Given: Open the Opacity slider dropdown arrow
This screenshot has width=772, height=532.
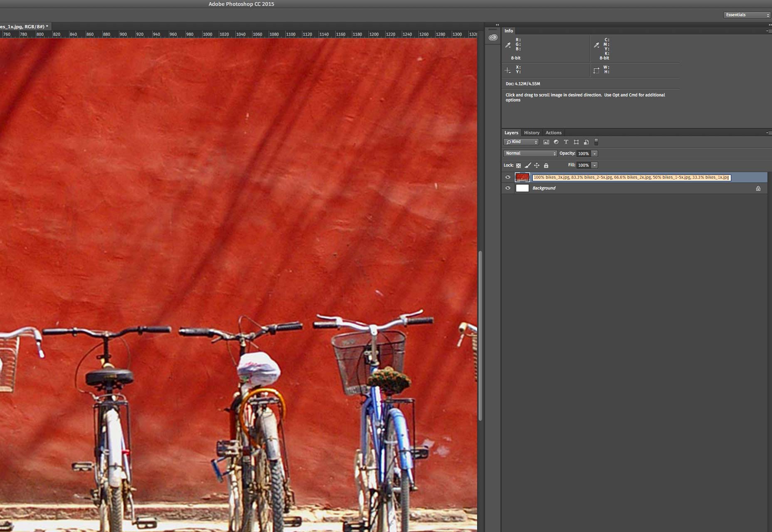Looking at the screenshot, I should (x=595, y=153).
